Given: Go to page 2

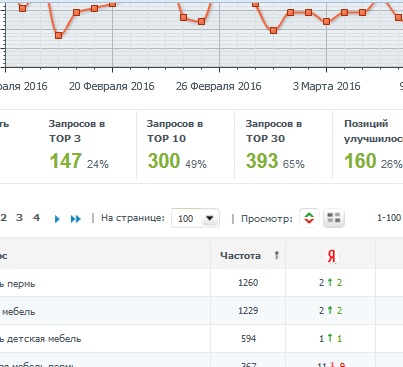Looking at the screenshot, I should 4,218.
